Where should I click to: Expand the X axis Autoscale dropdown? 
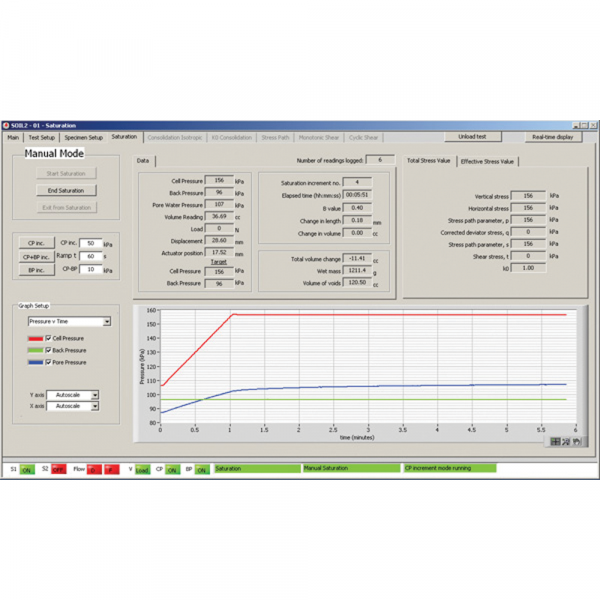tap(94, 406)
